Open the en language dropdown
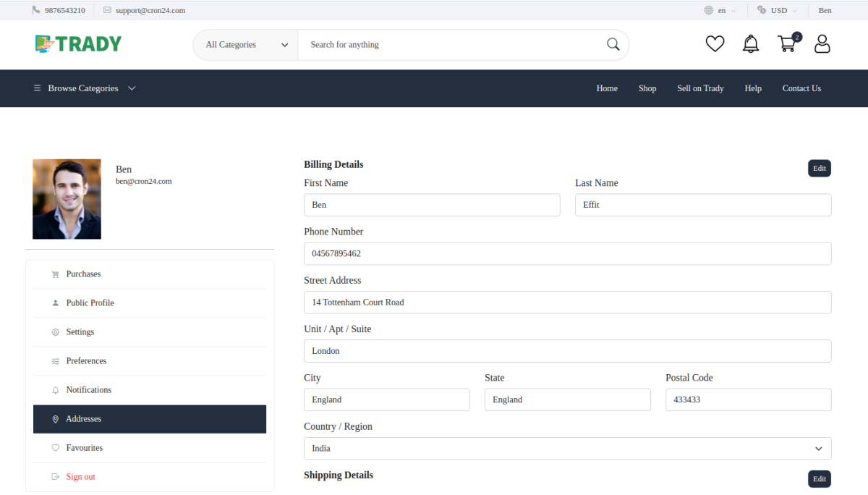The width and height of the screenshot is (868, 495). pyautogui.click(x=726, y=10)
